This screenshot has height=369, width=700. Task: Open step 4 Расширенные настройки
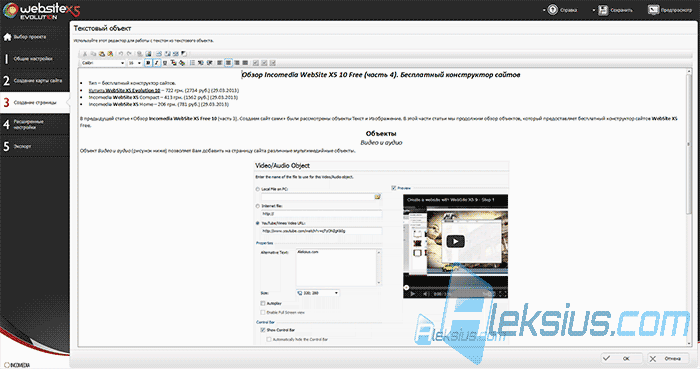coord(34,124)
